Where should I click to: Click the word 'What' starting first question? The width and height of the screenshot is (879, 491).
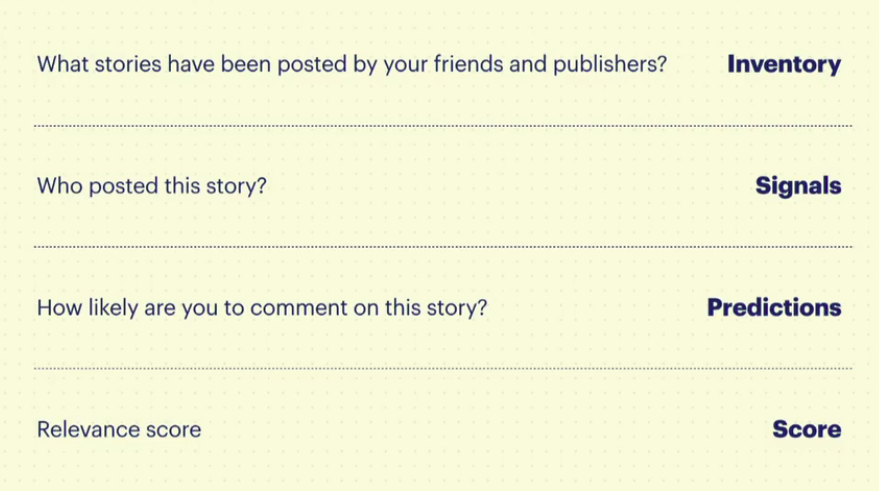(x=63, y=64)
